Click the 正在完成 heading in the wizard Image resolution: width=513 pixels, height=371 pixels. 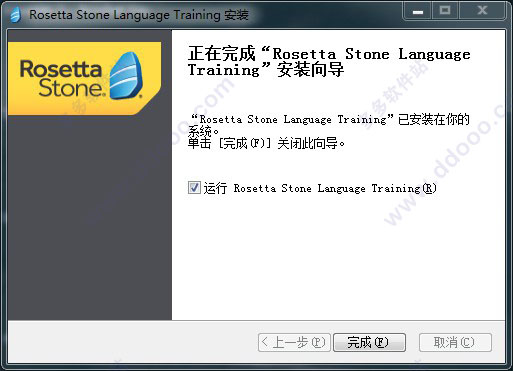tap(329, 62)
